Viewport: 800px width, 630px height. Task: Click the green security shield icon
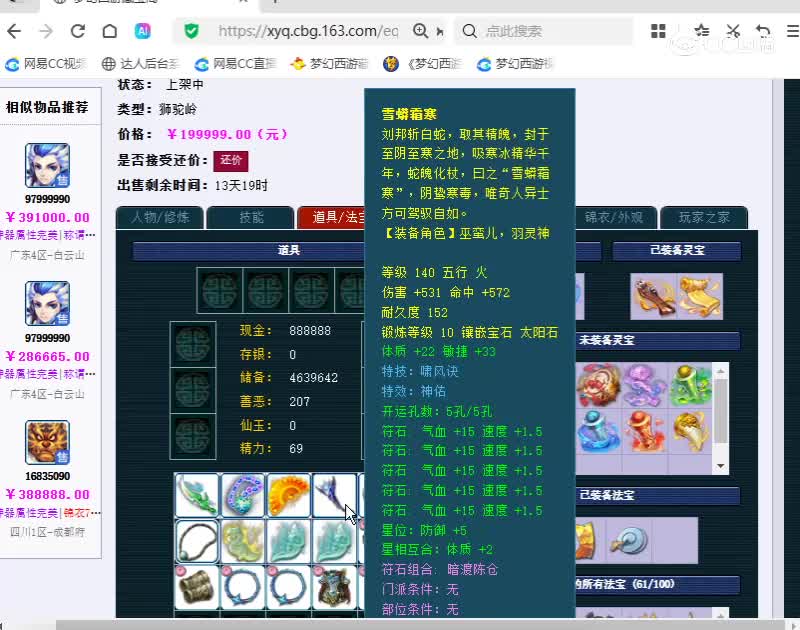[192, 31]
